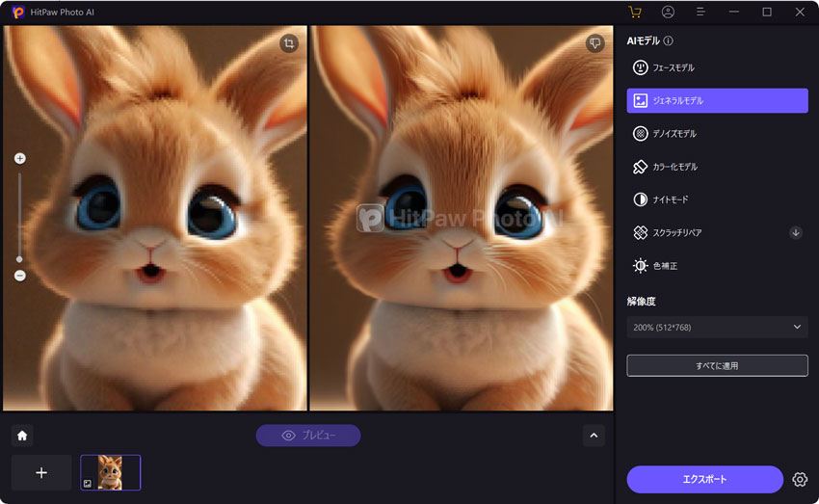
Task: Zoom in with the plus icon
Action: [x=20, y=158]
